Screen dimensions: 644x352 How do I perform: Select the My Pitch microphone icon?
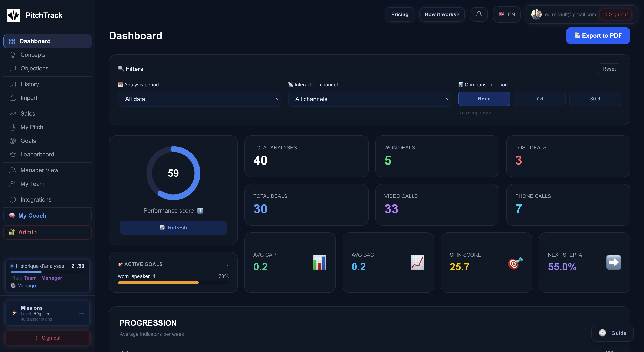[x=13, y=127]
